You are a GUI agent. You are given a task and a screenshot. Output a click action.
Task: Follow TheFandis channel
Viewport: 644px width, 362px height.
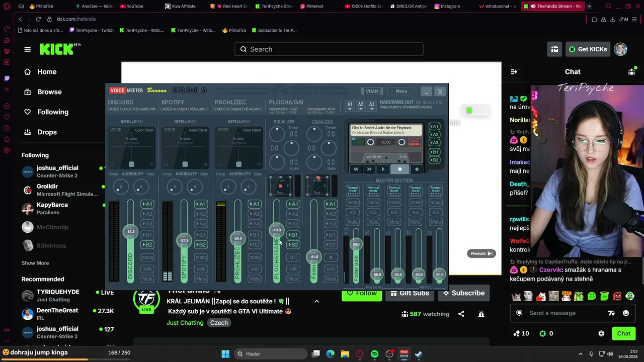click(x=362, y=293)
